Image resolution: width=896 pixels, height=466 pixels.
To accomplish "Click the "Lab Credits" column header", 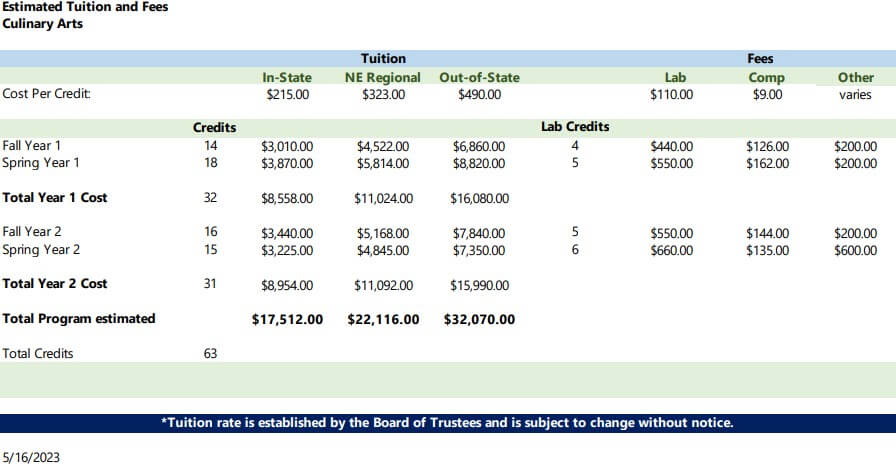I will [575, 127].
